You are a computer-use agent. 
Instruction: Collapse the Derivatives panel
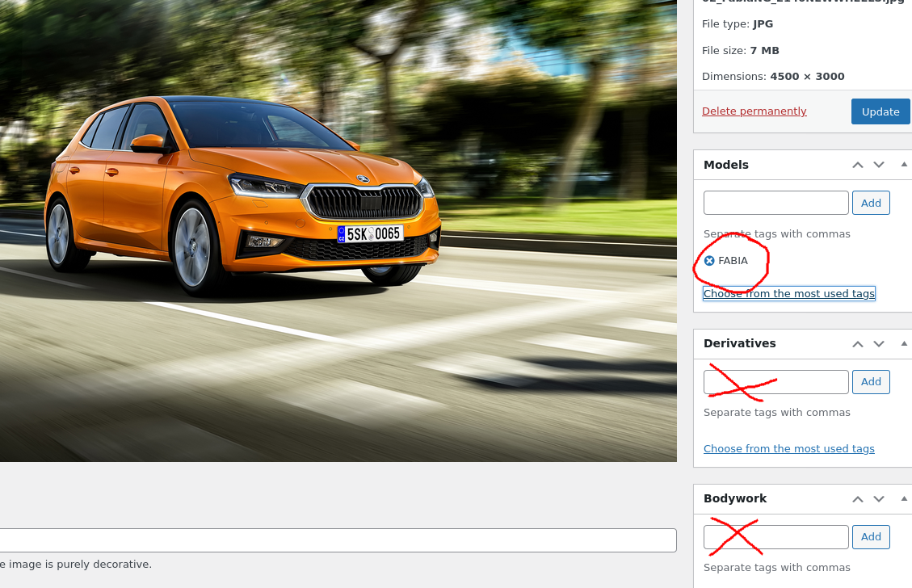(904, 343)
